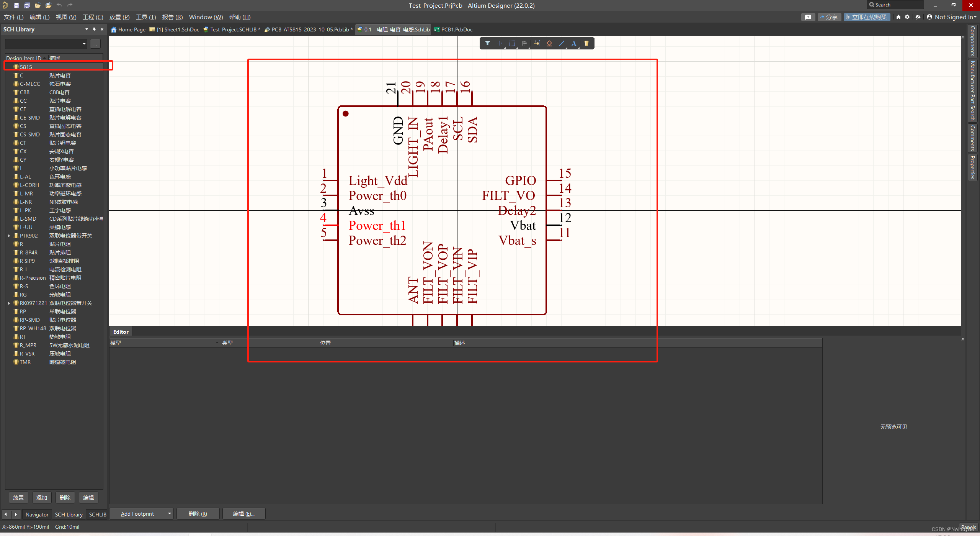Screen dimensions: 980x536
Task: Select the Place Pin tool
Action: (x=537, y=43)
